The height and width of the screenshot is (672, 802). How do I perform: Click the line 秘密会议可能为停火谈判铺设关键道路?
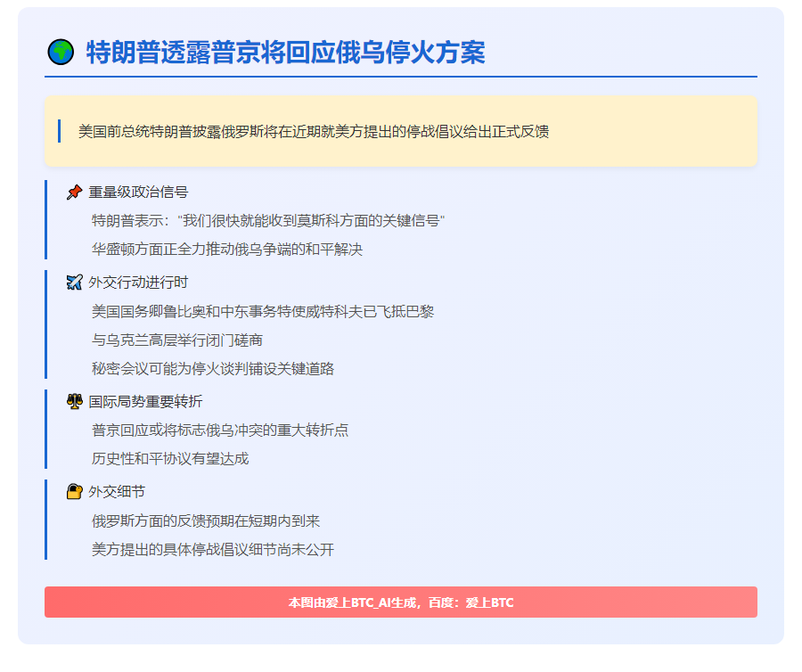tap(213, 369)
